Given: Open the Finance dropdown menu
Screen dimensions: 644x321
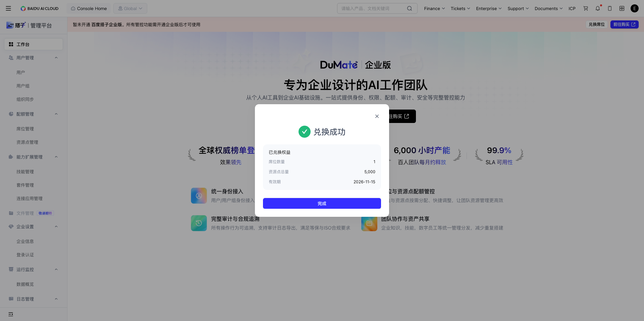Looking at the screenshot, I should coord(434,8).
